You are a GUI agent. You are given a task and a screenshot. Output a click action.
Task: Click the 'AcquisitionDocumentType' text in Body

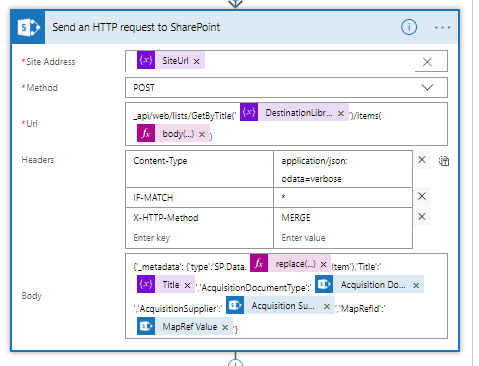point(254,287)
